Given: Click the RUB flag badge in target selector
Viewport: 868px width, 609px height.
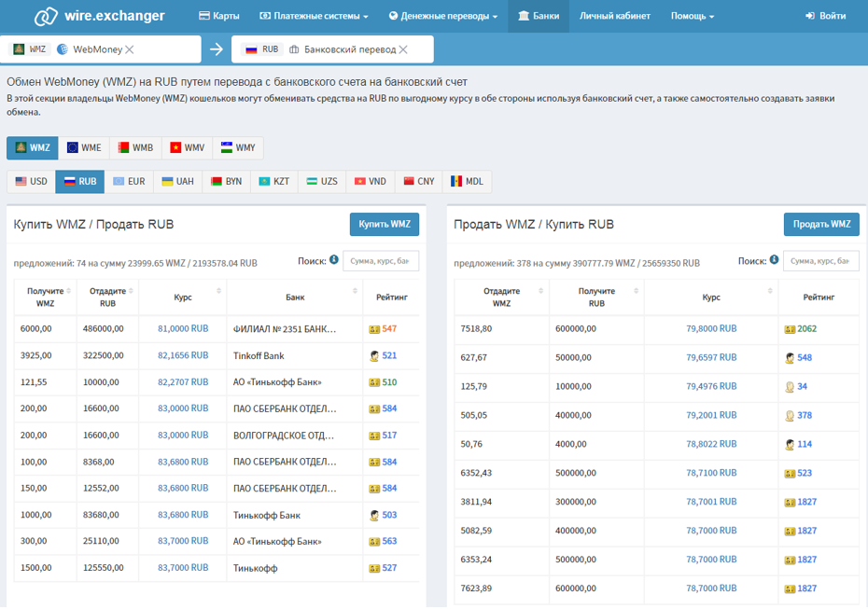Looking at the screenshot, I should tap(262, 49).
